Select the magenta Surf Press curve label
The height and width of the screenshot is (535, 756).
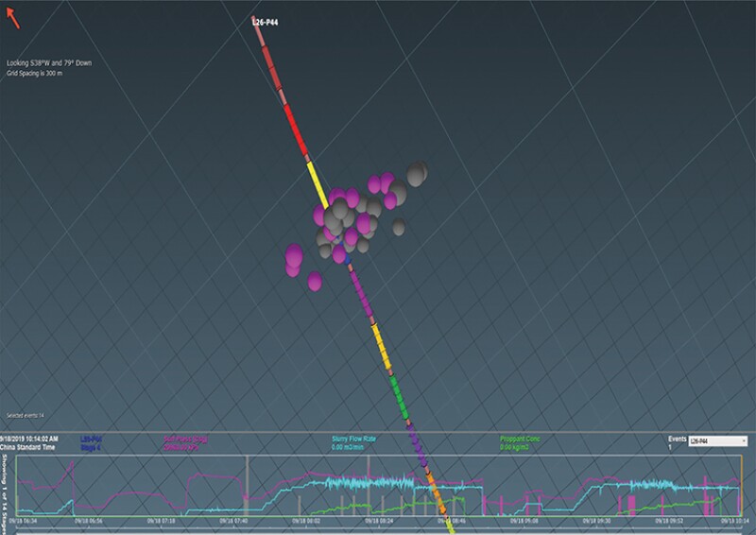point(185,439)
